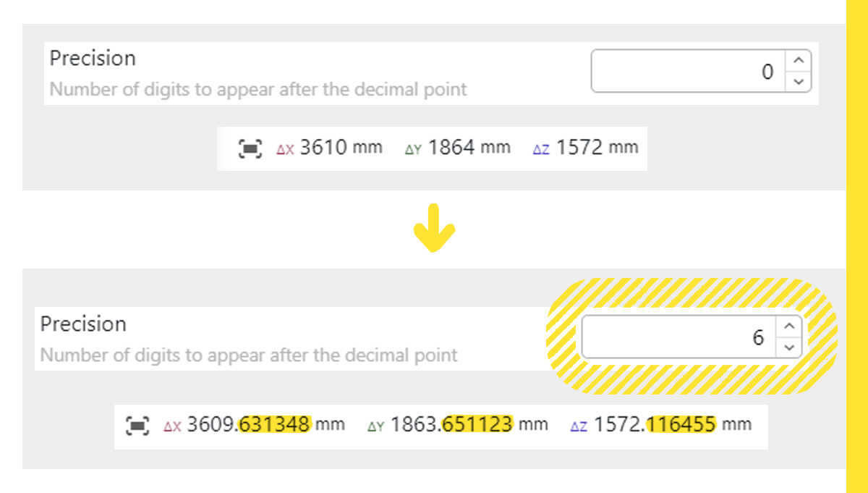Click the bounding box icon beside 3610 mm
868x493 pixels.
(x=250, y=148)
